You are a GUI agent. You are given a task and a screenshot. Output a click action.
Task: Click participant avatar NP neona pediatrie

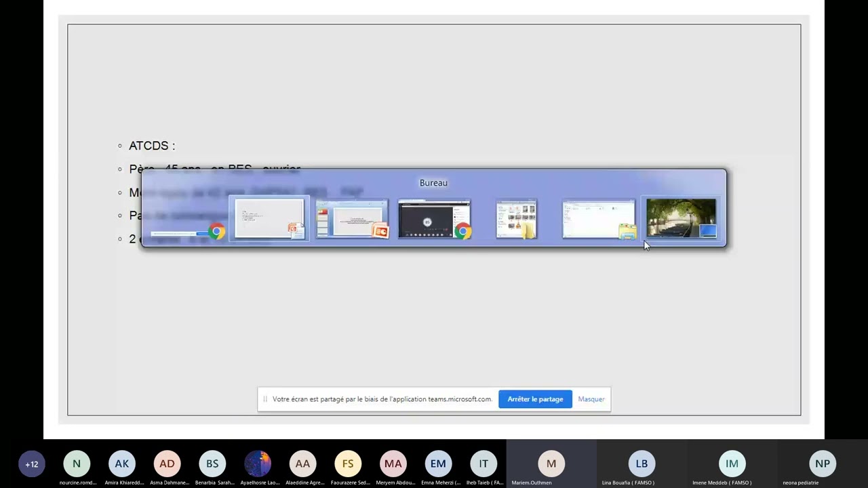pyautogui.click(x=823, y=464)
